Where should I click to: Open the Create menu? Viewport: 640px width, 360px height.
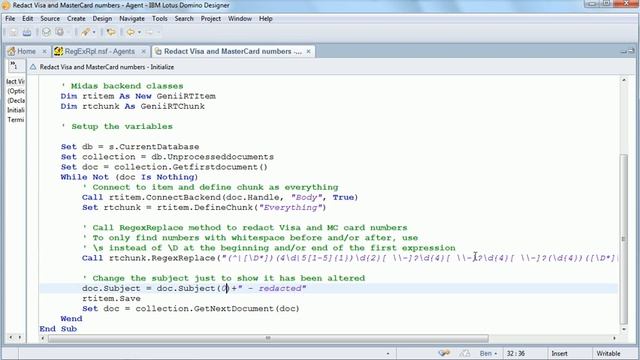coord(76,19)
